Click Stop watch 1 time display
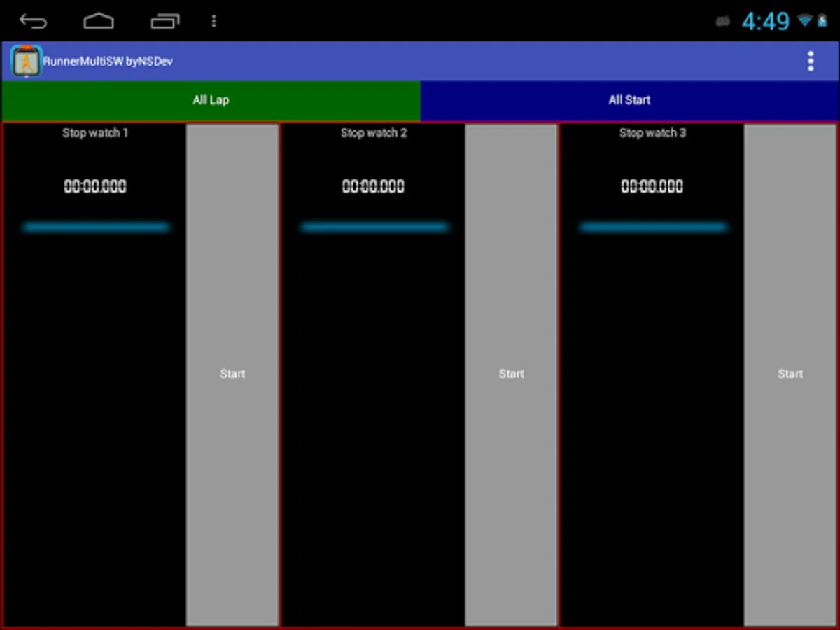The width and height of the screenshot is (840, 630). [95, 186]
